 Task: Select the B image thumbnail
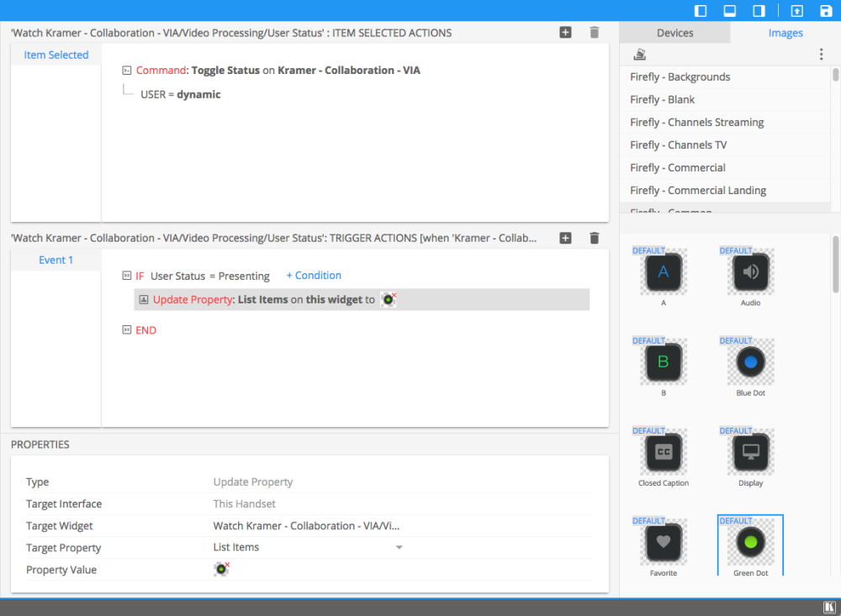[664, 362]
